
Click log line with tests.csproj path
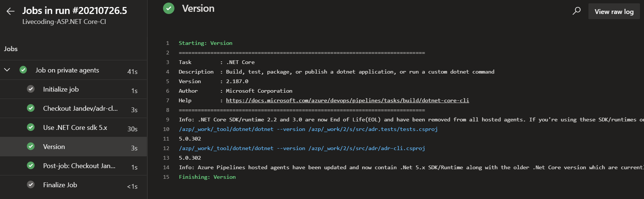click(x=308, y=129)
